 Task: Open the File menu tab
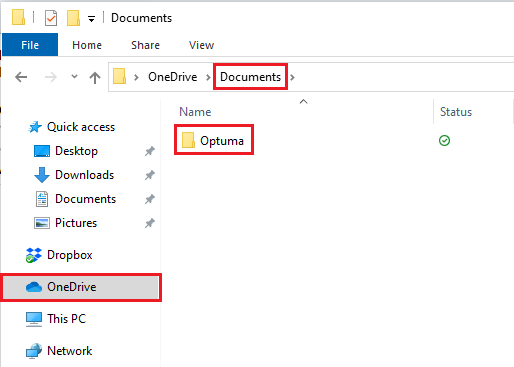[x=30, y=45]
